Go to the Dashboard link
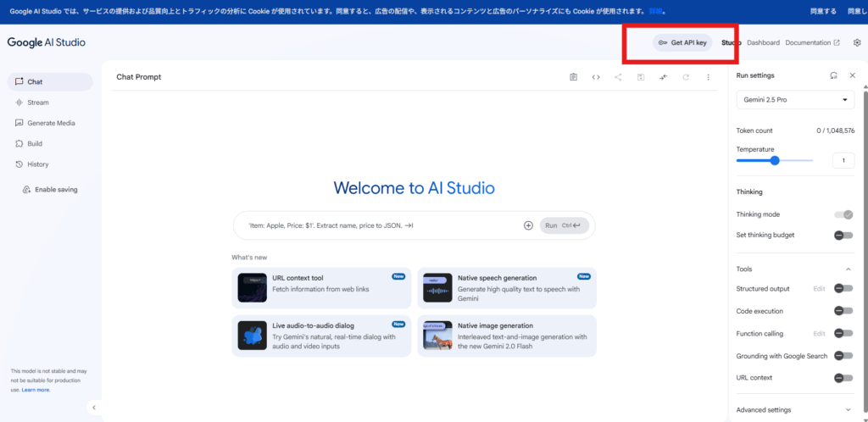The image size is (868, 422). 764,42
